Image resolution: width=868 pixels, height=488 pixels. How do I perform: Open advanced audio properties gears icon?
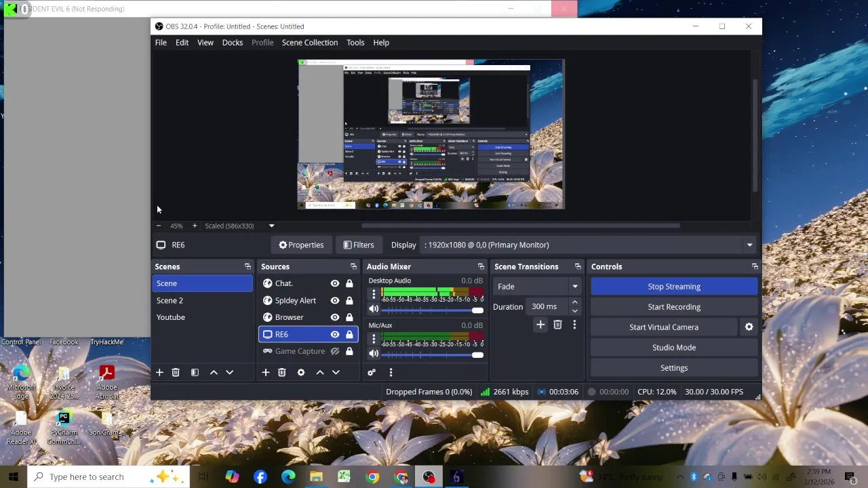(372, 372)
